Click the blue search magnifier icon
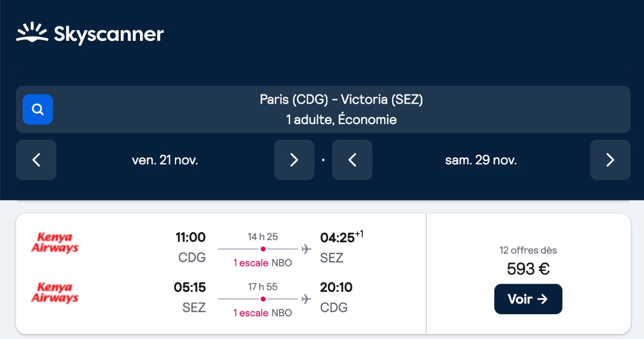Viewport: 644px width, 339px height. [x=38, y=110]
